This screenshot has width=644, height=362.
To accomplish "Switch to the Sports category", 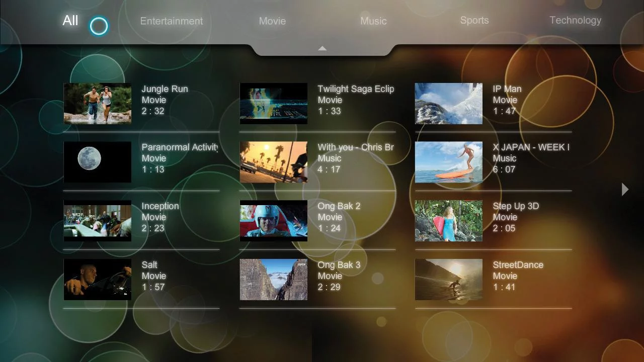I will 474,20.
